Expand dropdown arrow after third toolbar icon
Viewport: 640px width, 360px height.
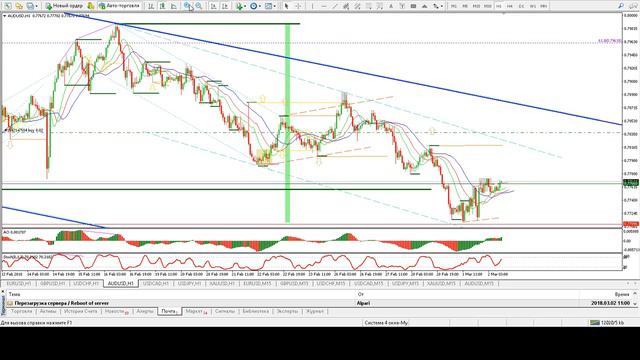36,6
